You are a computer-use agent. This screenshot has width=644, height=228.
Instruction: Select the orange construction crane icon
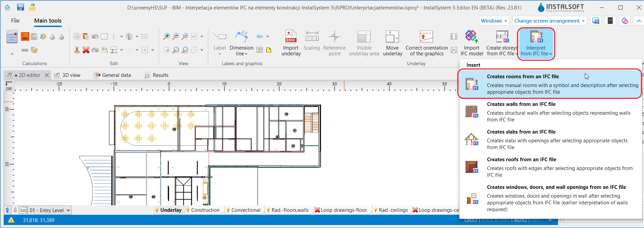[x=25, y=36]
